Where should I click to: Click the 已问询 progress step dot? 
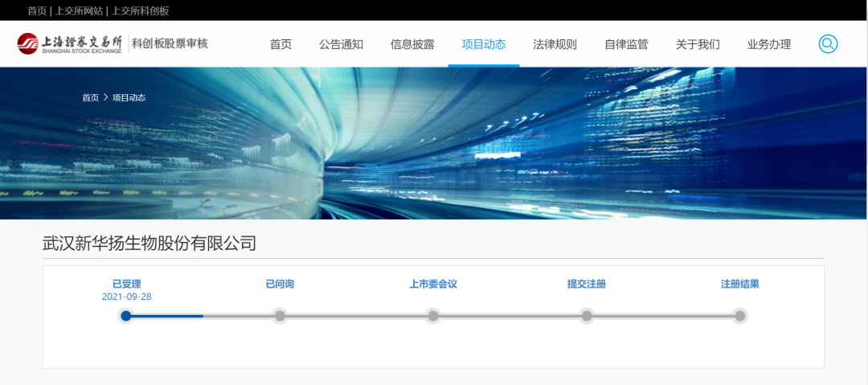(280, 316)
